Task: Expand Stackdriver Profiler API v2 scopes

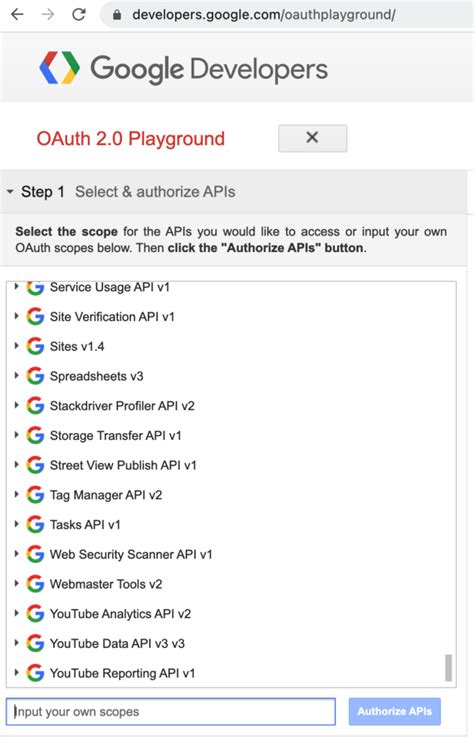Action: point(16,405)
